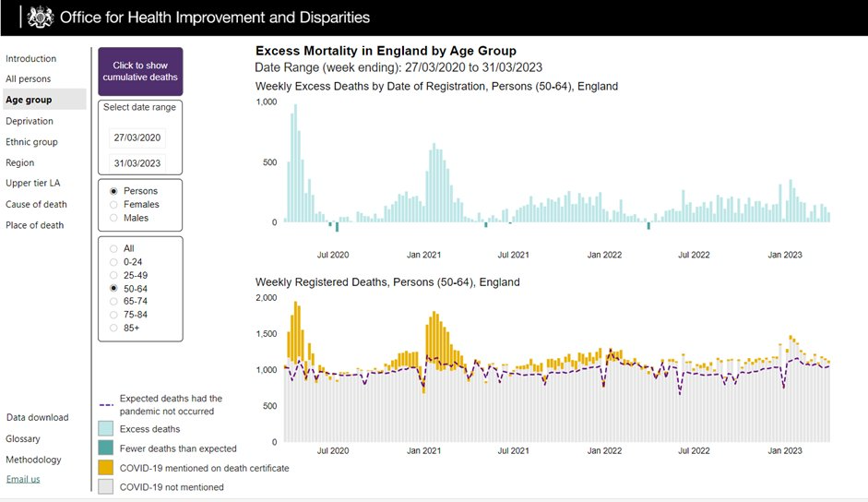Open the Data download page

point(38,417)
